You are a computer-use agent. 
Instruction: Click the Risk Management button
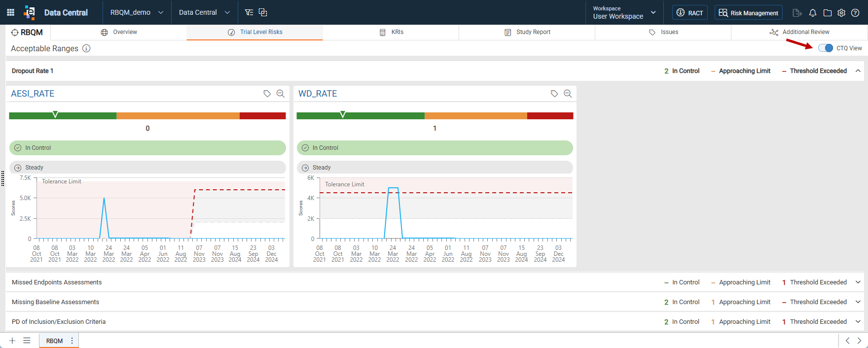[749, 13]
